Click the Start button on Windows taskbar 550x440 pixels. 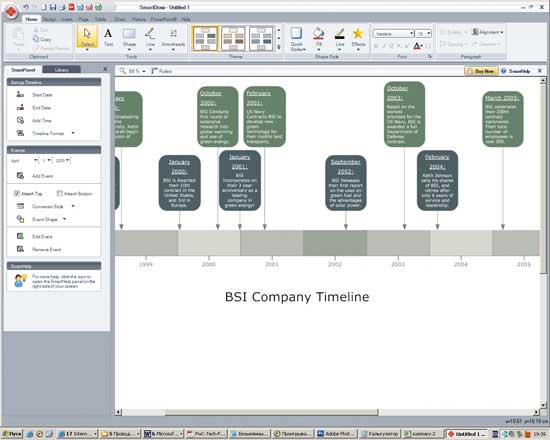(12, 434)
